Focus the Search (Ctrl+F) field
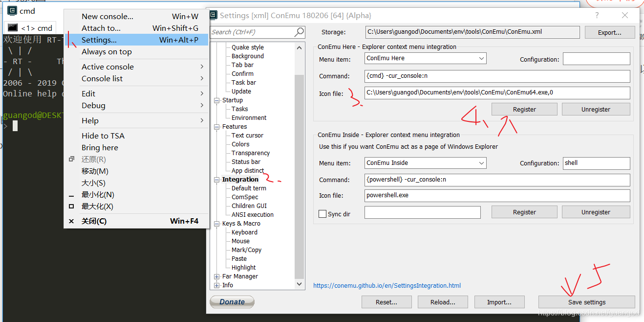Screen dimensions: 644x322 click(x=252, y=32)
